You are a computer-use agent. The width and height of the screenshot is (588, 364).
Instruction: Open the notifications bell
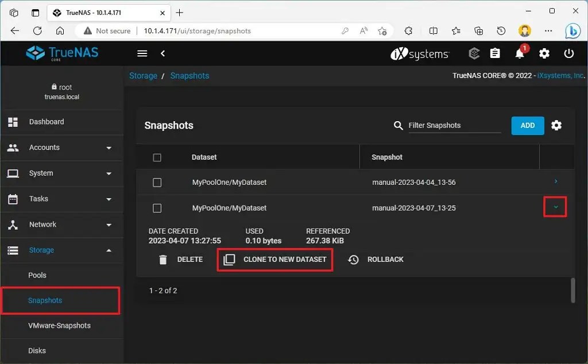(x=520, y=53)
